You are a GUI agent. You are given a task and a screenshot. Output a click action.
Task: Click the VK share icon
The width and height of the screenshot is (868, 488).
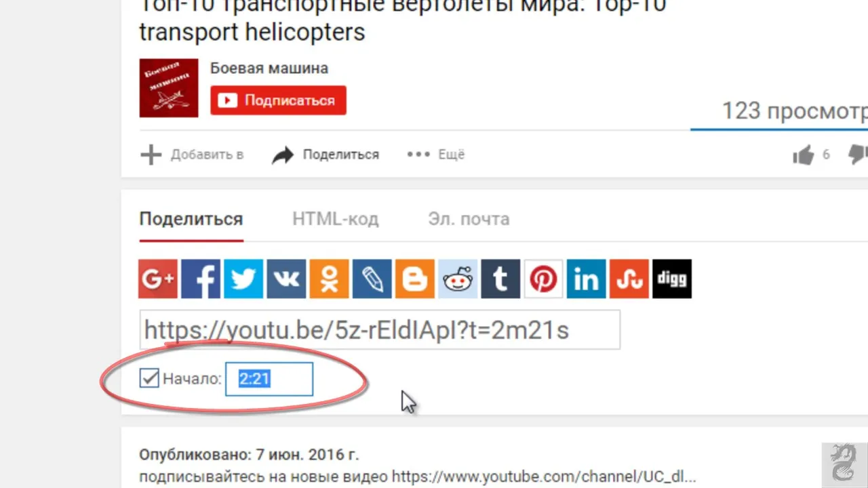(286, 279)
